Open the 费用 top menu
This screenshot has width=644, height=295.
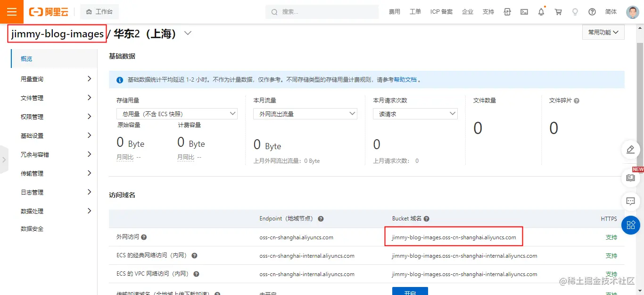coord(395,12)
